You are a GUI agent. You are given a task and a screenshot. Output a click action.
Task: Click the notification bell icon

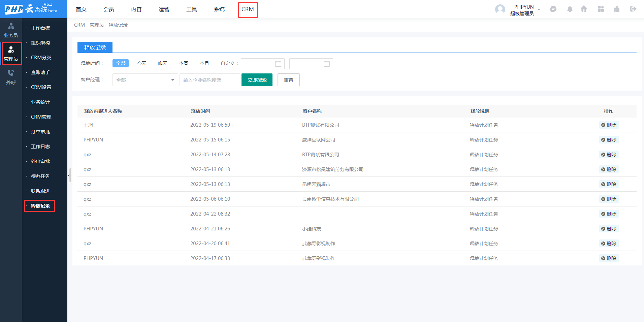570,9
